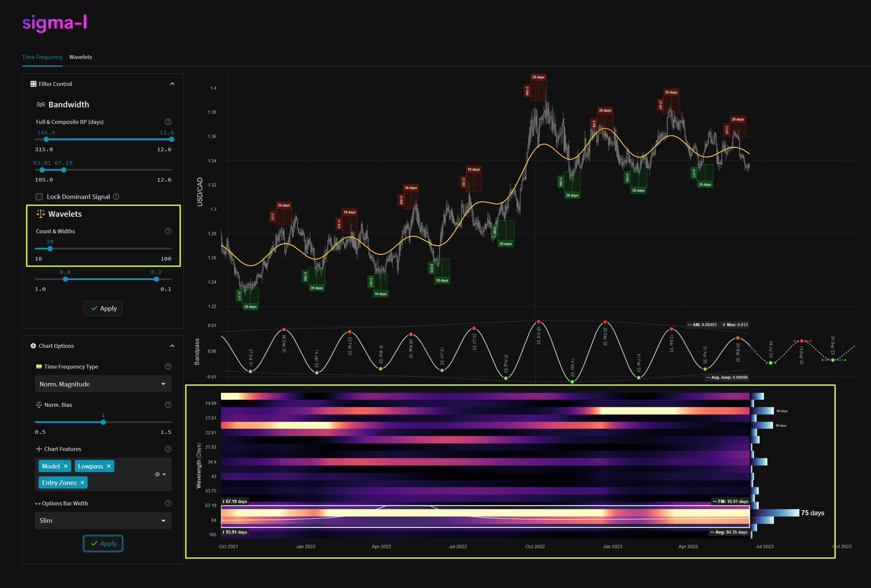
Task: Click the gear icon next to Chart Options
Action: (x=33, y=346)
